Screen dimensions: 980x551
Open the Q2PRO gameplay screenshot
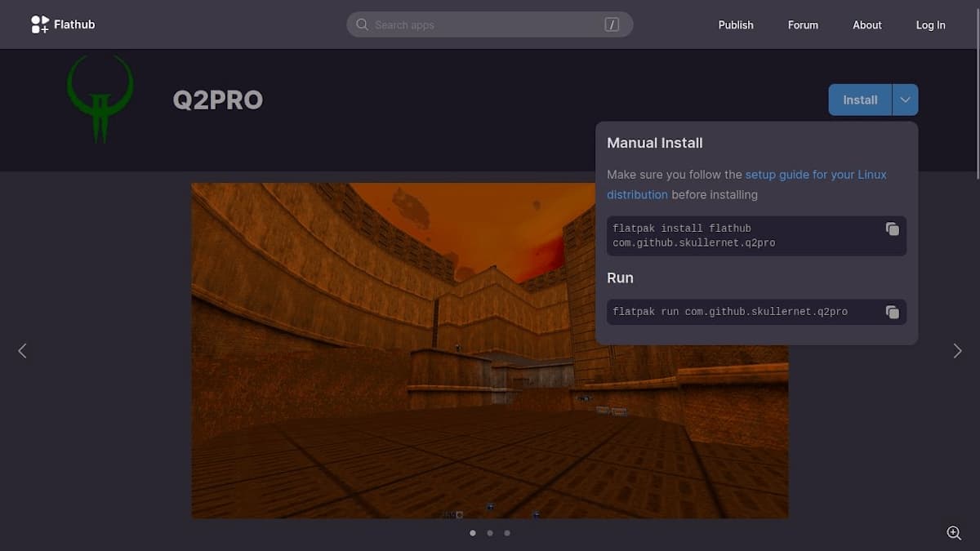[x=489, y=350]
